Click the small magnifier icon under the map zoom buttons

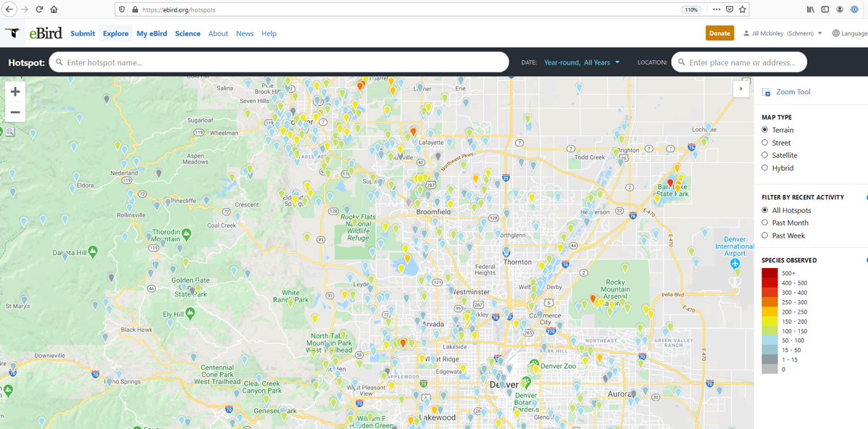(10, 132)
